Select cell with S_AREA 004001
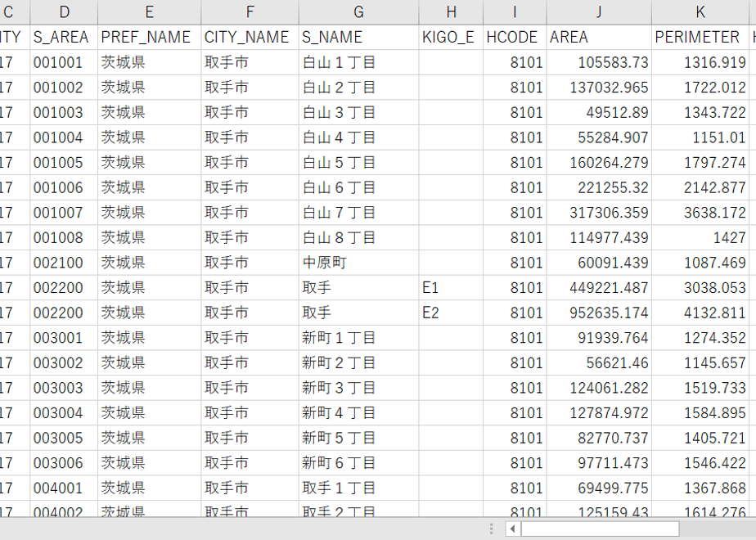The width and height of the screenshot is (756, 540). point(64,488)
